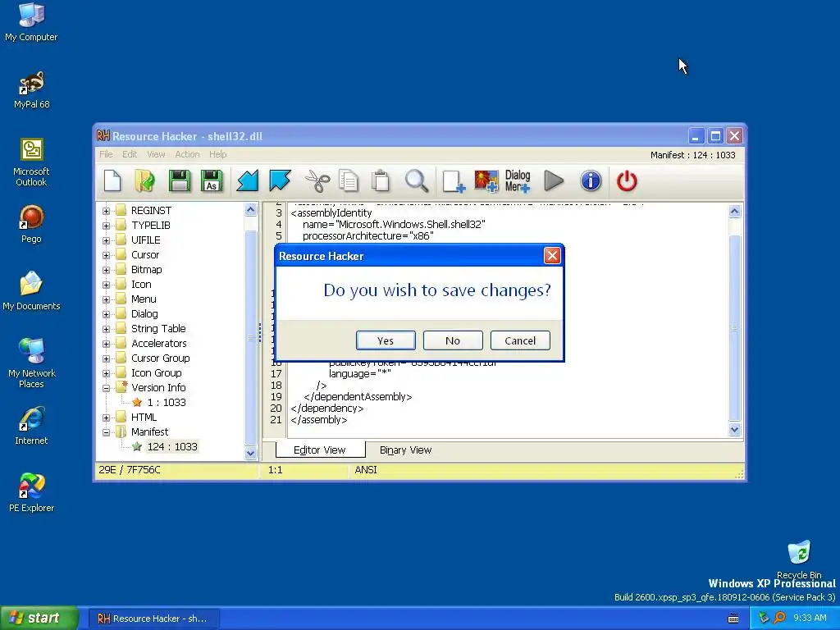This screenshot has width=840, height=630.
Task: Open Microsoft Outlook desktop icon
Action: (x=32, y=162)
